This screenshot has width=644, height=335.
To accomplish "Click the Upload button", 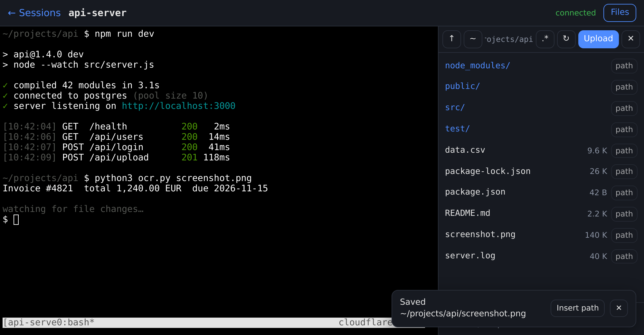I will pos(598,39).
